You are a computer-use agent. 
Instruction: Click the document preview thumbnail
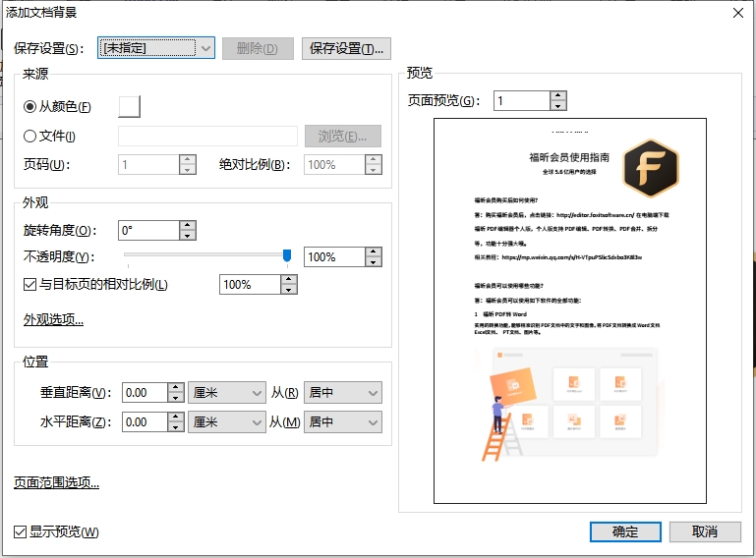tap(570, 310)
